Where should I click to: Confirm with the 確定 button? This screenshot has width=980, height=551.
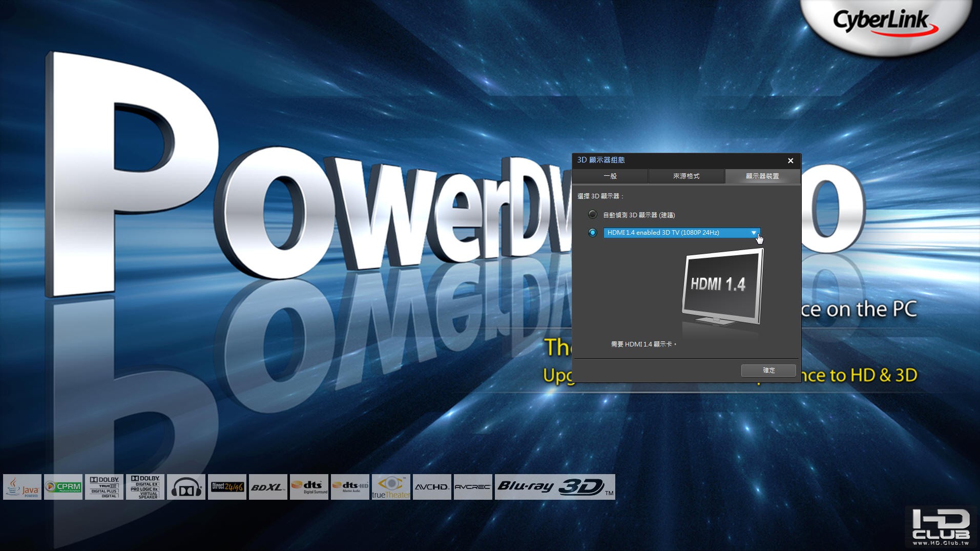(768, 370)
